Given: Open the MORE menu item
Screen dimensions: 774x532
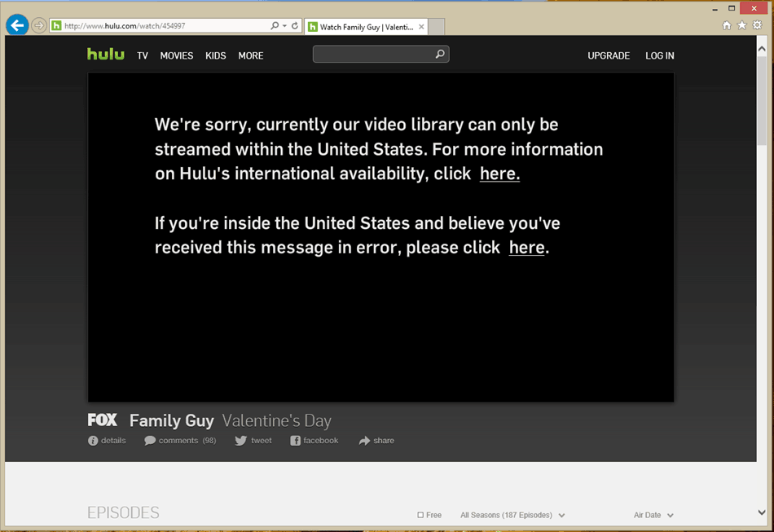Looking at the screenshot, I should click(x=251, y=55).
